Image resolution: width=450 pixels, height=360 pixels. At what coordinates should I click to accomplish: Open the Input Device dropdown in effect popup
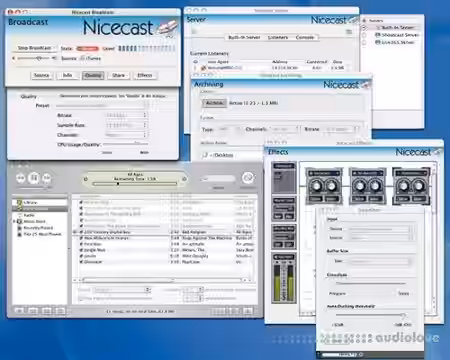381,229
